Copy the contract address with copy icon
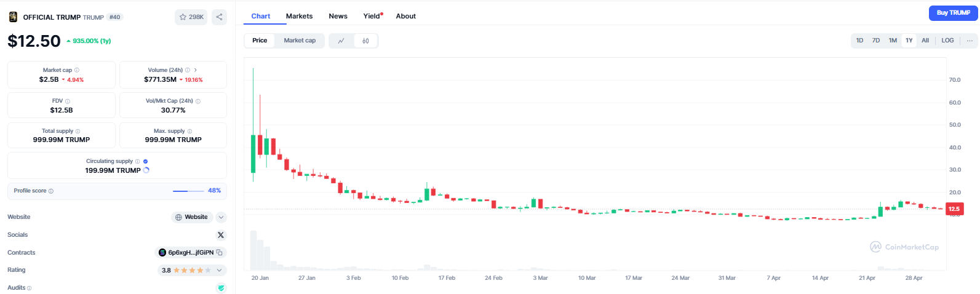 point(220,253)
